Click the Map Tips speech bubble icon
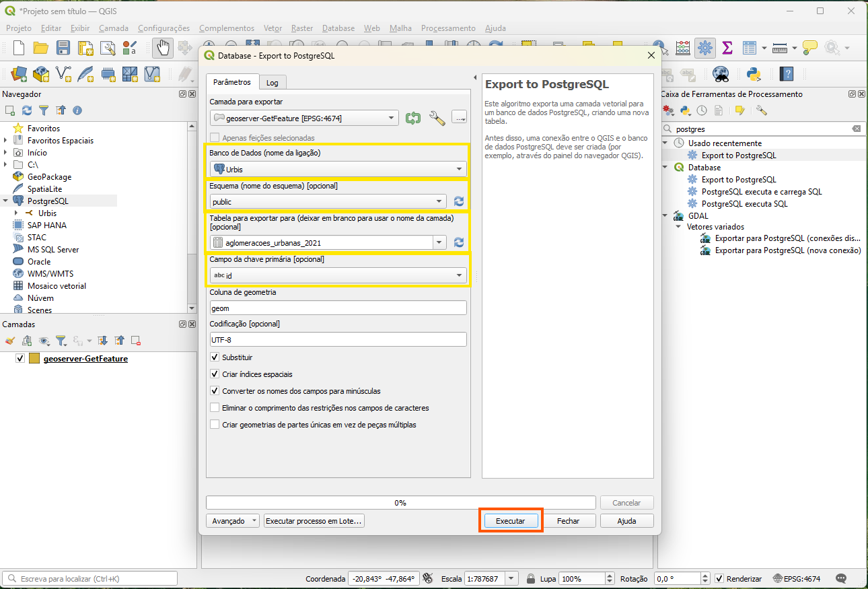868x589 pixels. coord(810,48)
